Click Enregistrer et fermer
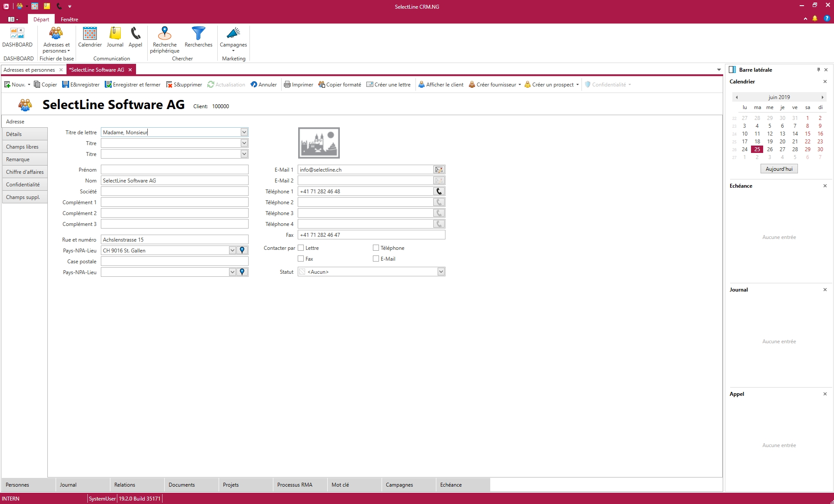 click(x=133, y=85)
